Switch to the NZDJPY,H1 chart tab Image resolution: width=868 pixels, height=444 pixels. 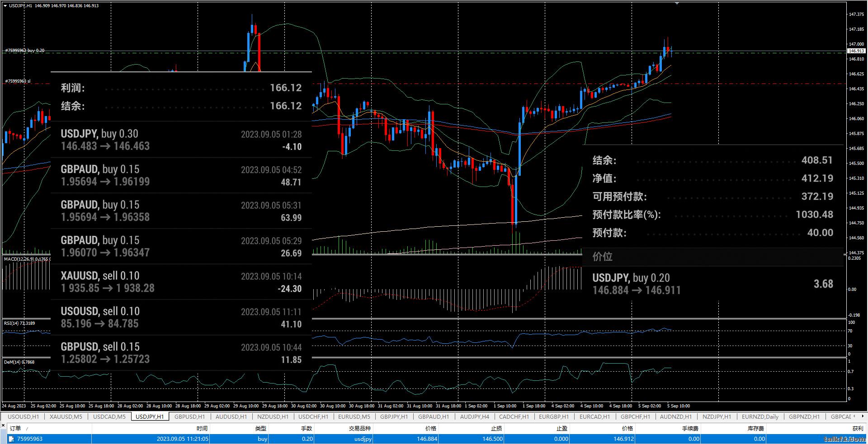717,416
